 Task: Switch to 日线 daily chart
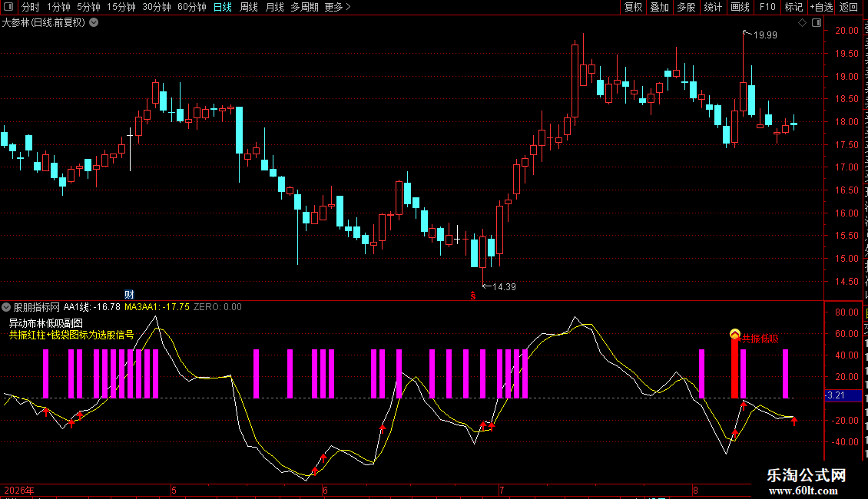223,7
